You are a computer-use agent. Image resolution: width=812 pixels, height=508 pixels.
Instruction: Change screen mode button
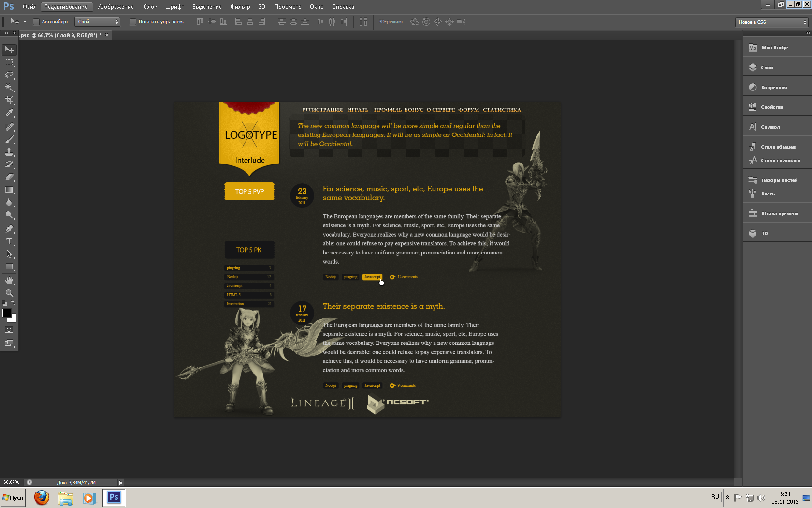pos(9,343)
